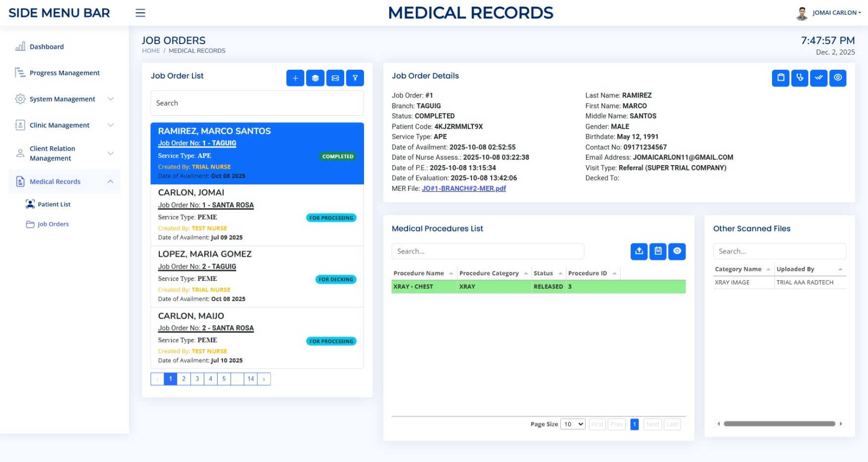Click the envelope mail icon button
868x462 pixels.
point(335,78)
